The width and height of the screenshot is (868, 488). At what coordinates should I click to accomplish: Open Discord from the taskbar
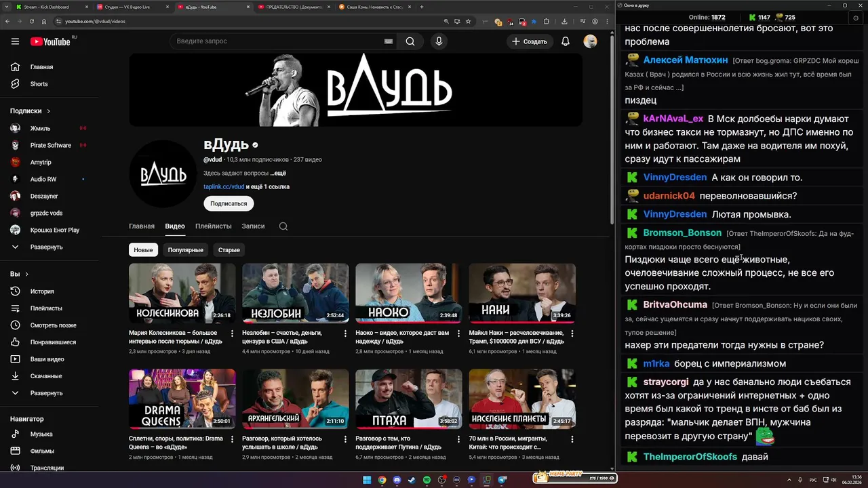coord(397,480)
